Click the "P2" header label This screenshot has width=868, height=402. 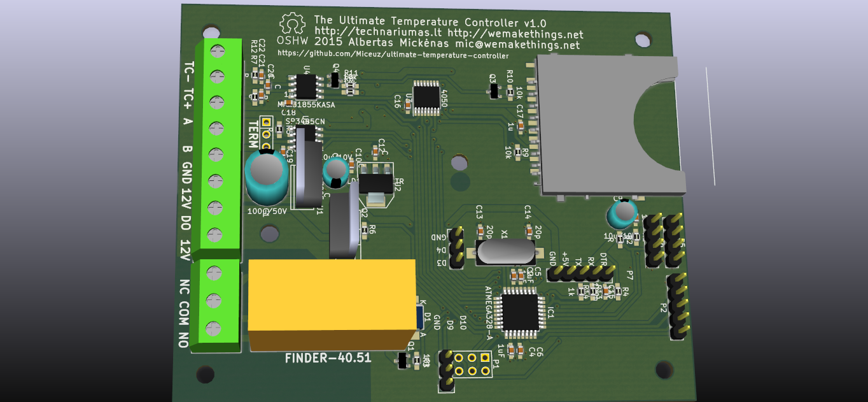(663, 307)
